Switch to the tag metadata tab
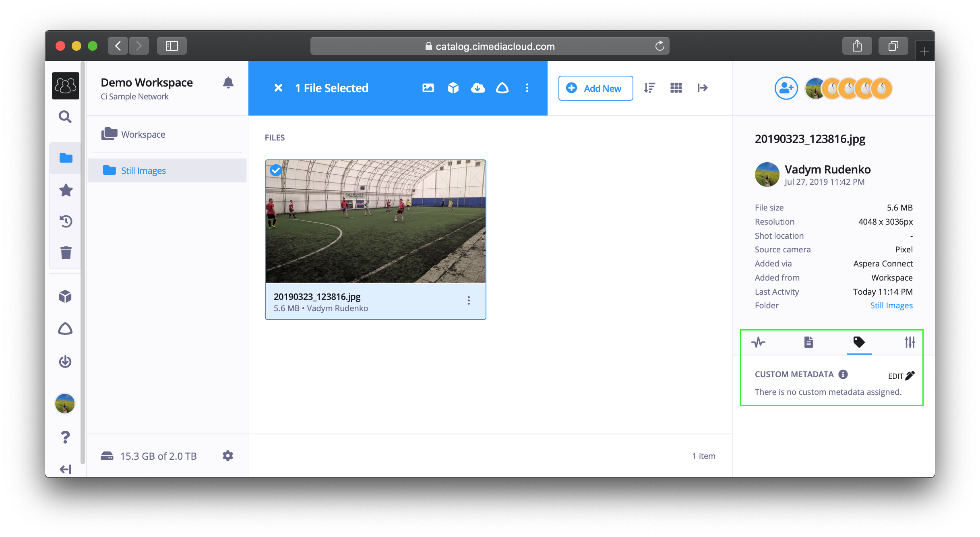Screen dimensions: 980x537 coord(859,342)
